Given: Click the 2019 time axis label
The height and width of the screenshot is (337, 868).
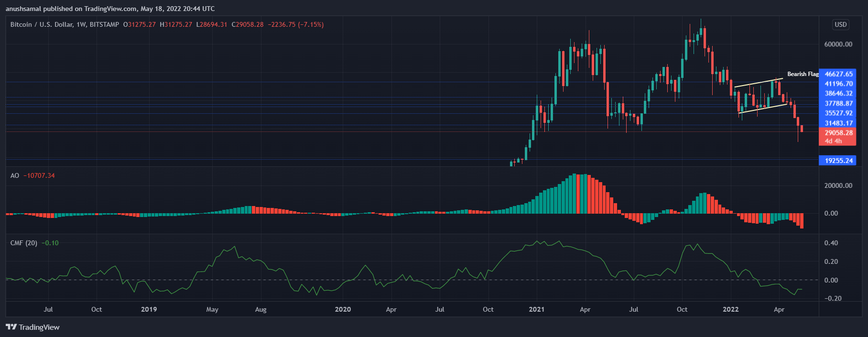Looking at the screenshot, I should (149, 309).
